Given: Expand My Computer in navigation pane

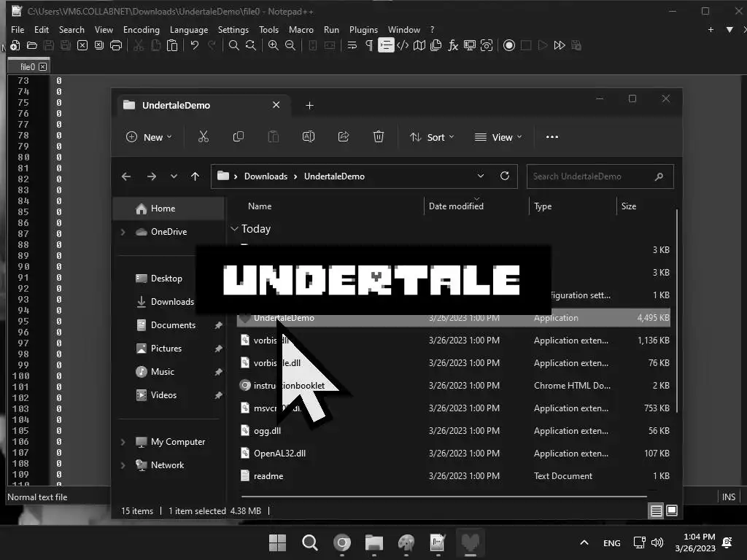Looking at the screenshot, I should pos(123,442).
